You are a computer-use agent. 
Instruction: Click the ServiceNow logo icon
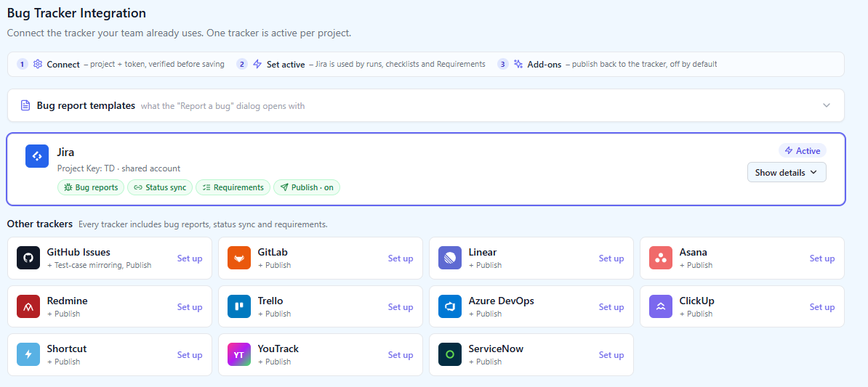[450, 354]
